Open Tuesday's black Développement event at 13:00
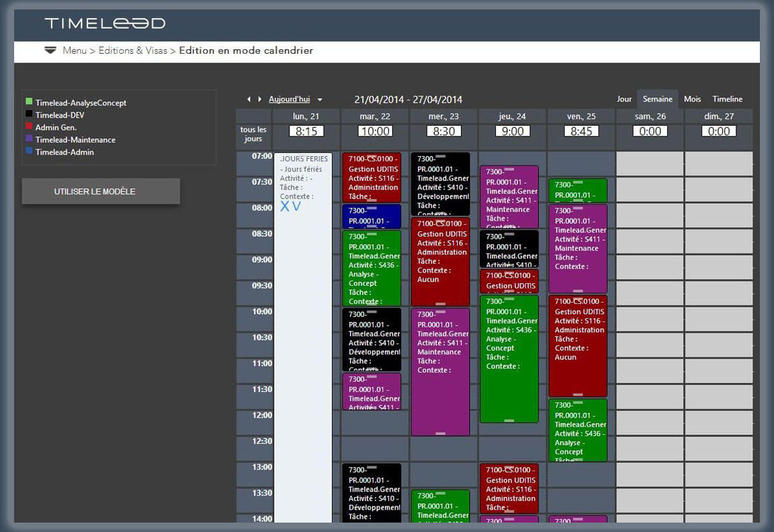Image resolution: width=774 pixels, height=532 pixels. tap(372, 493)
